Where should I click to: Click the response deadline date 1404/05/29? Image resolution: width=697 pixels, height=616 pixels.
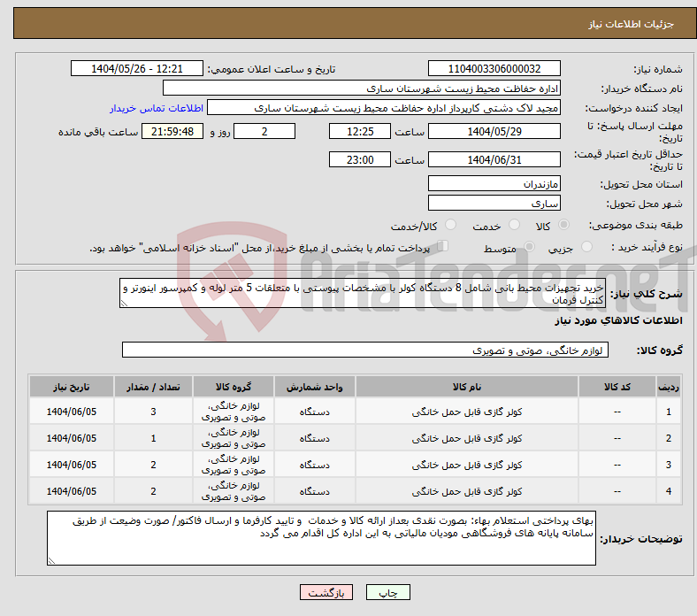tap(494, 131)
